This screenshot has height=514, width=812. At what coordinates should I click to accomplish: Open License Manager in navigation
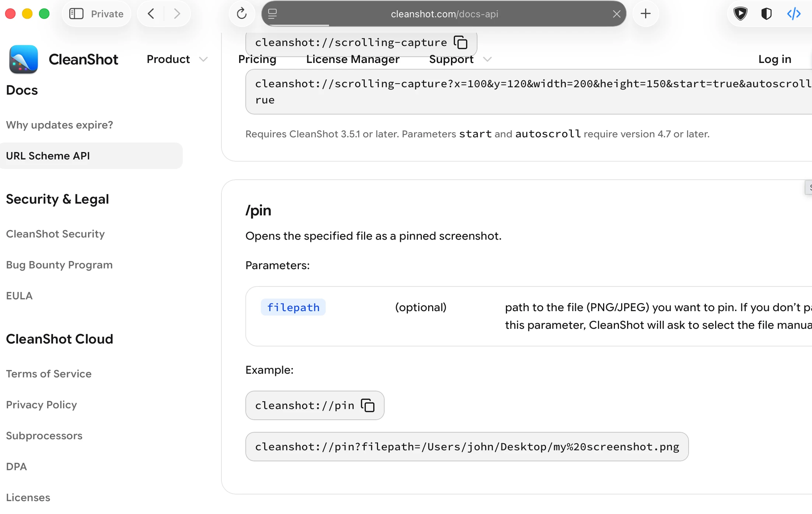(x=353, y=59)
